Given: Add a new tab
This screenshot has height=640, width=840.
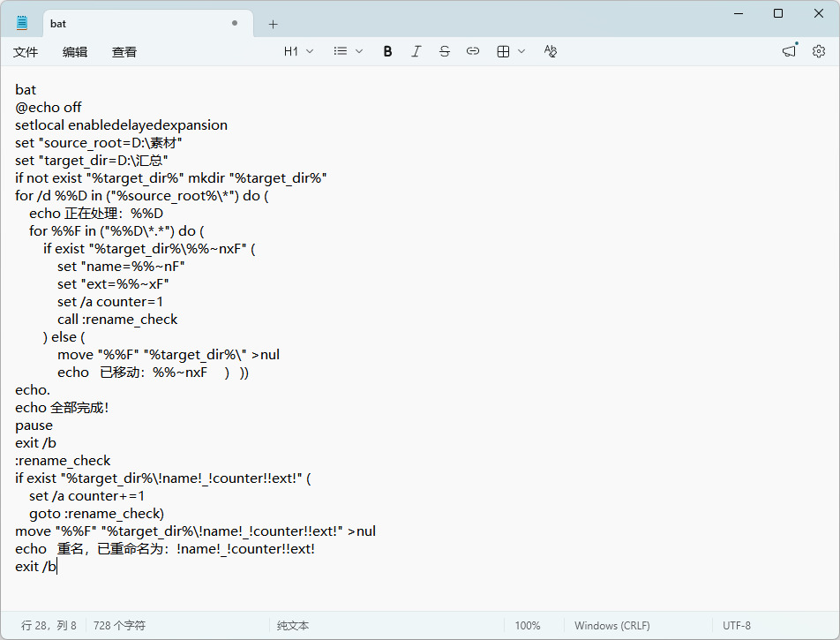Looking at the screenshot, I should pos(274,24).
